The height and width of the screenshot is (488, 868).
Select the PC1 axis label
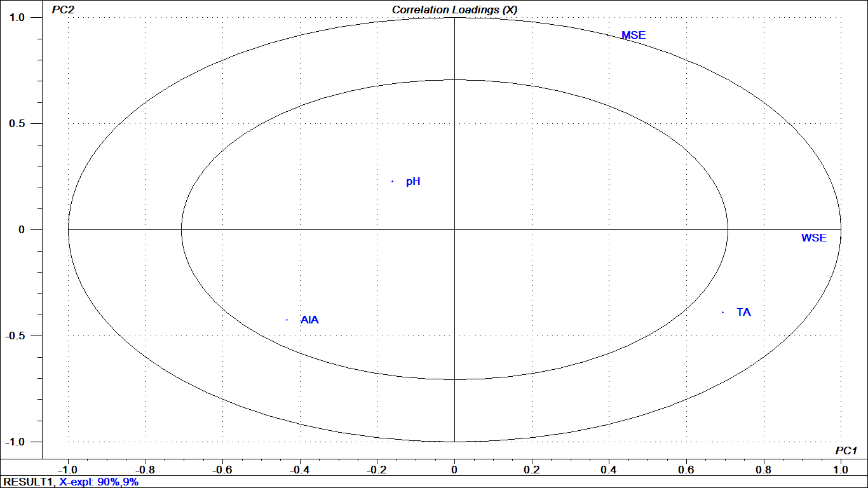coord(846,451)
